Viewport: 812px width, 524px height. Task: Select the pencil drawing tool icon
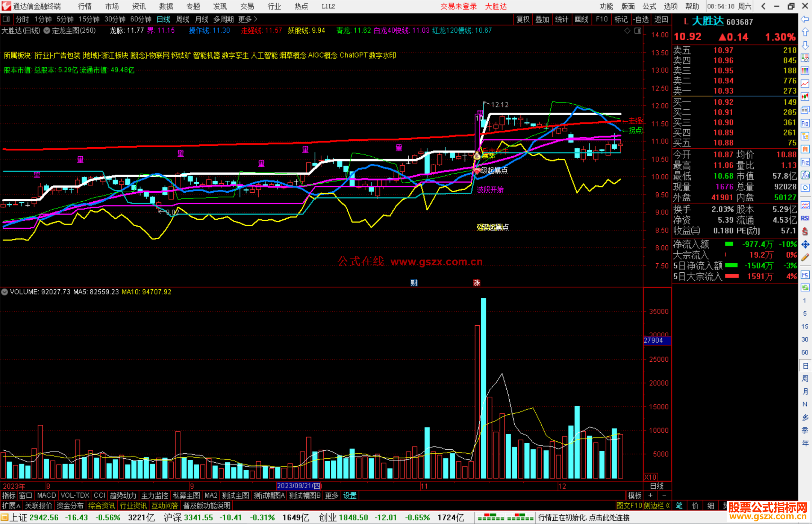coord(805,257)
